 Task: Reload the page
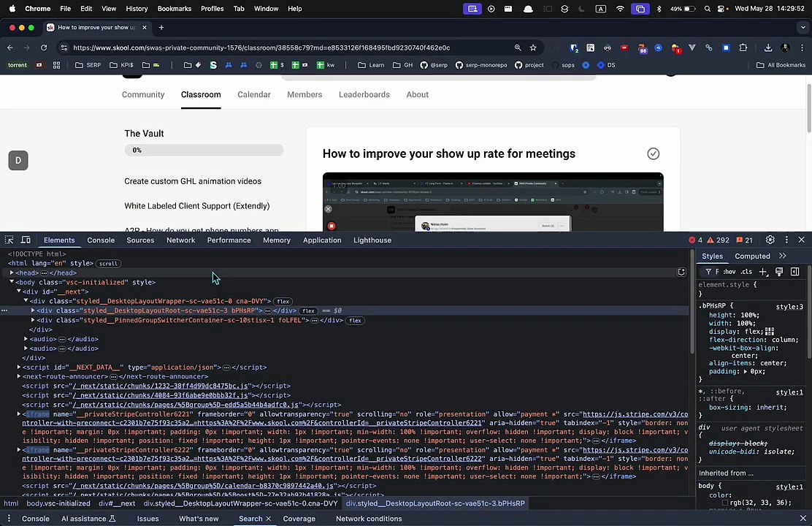(x=44, y=47)
